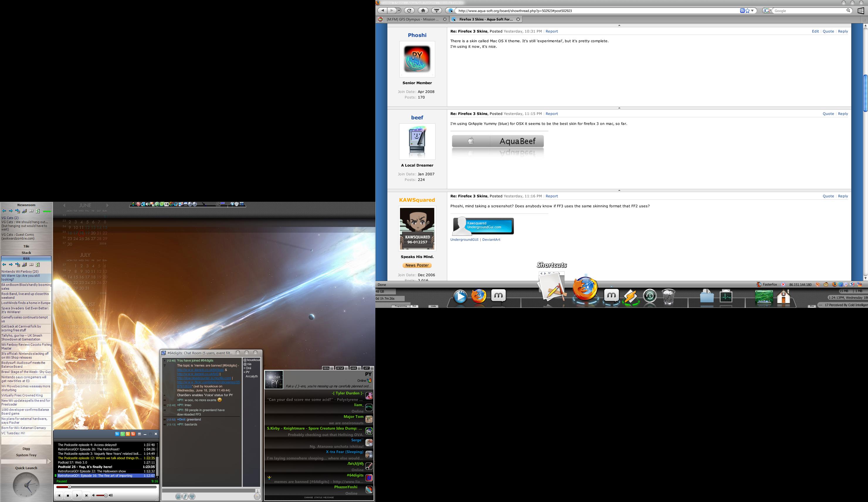Open the downloads toolbar button in Firefox
Image resolution: width=868 pixels, height=502 pixels.
coord(436,11)
